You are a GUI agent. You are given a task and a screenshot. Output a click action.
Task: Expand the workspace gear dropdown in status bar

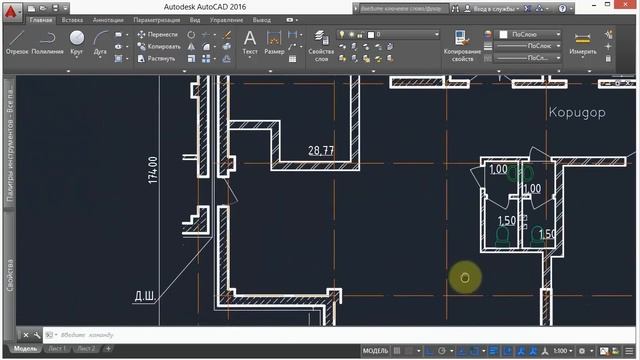(x=591, y=351)
